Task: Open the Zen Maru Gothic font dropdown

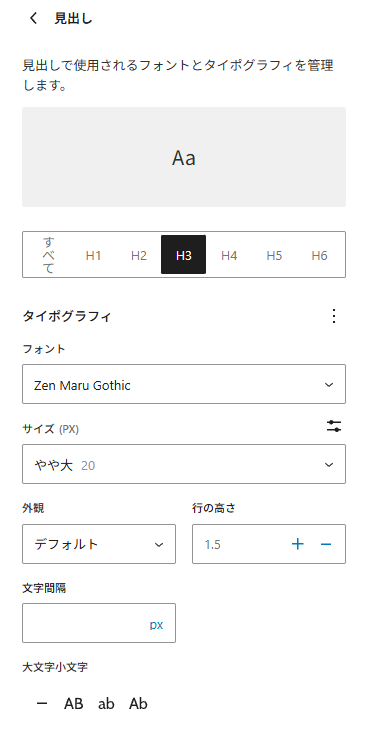Action: click(x=184, y=384)
